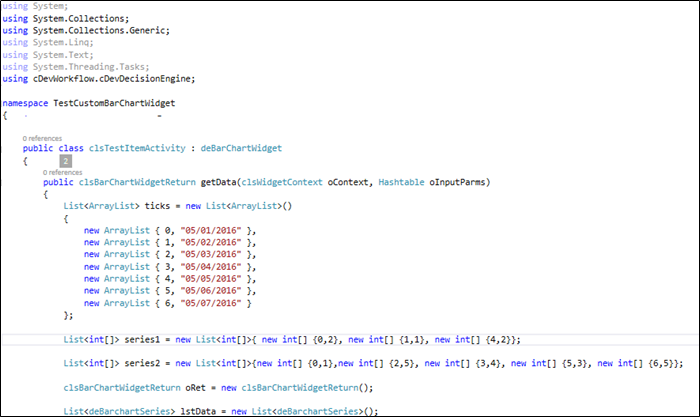Click the {6,5} array in series2
Image resolution: width=700 pixels, height=417 pixels.
point(660,363)
